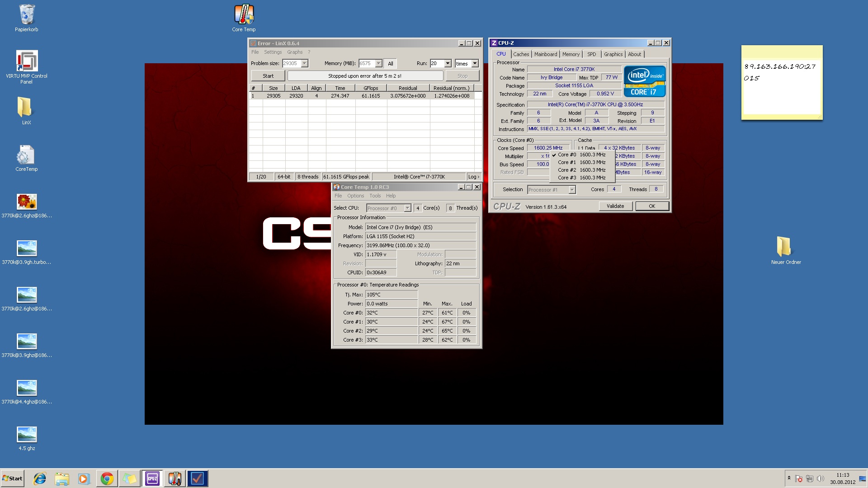Expand the Problem size dropdown in LinX
Image resolution: width=868 pixels, height=488 pixels.
click(305, 63)
